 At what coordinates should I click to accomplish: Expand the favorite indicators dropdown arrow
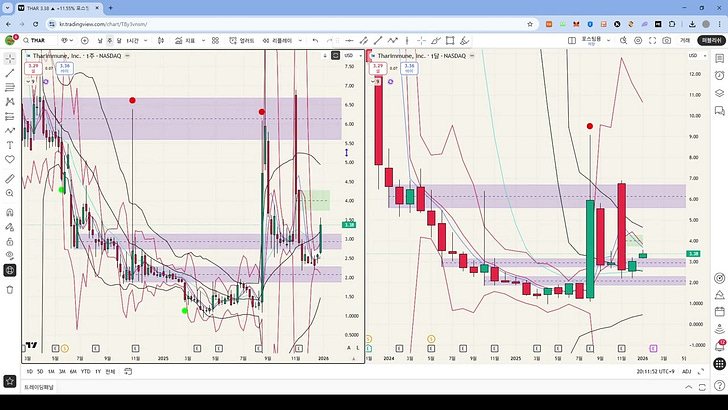click(x=203, y=40)
